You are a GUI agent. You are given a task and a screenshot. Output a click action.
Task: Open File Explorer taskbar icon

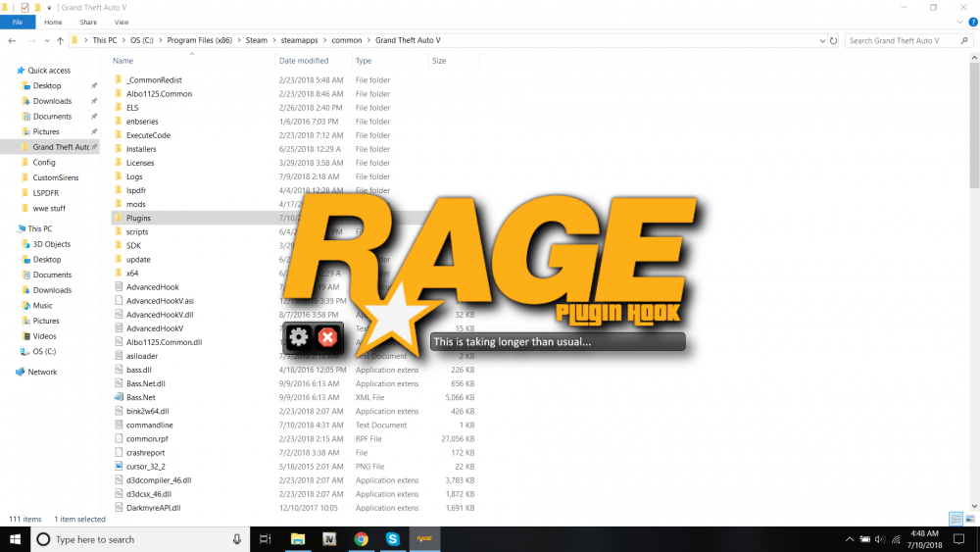click(x=298, y=539)
